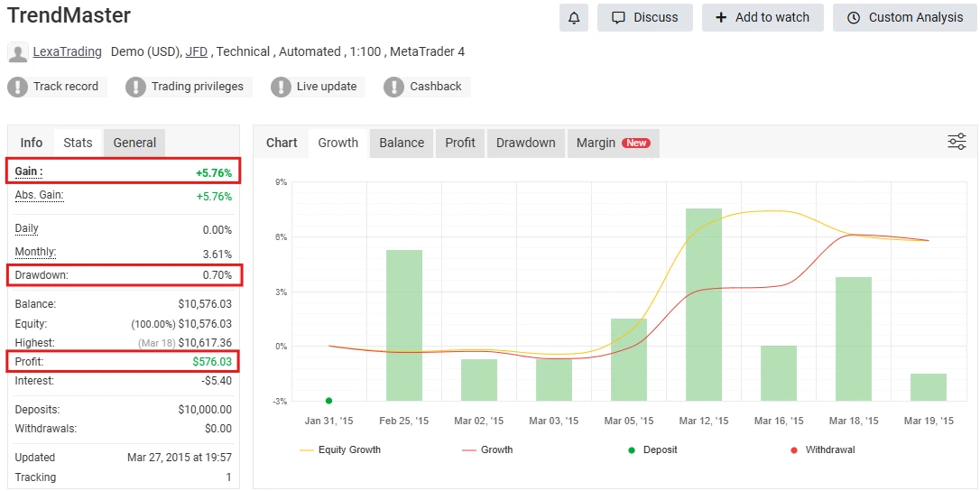Open the Balance chart tab
Screen dimensions: 980x491
click(402, 143)
